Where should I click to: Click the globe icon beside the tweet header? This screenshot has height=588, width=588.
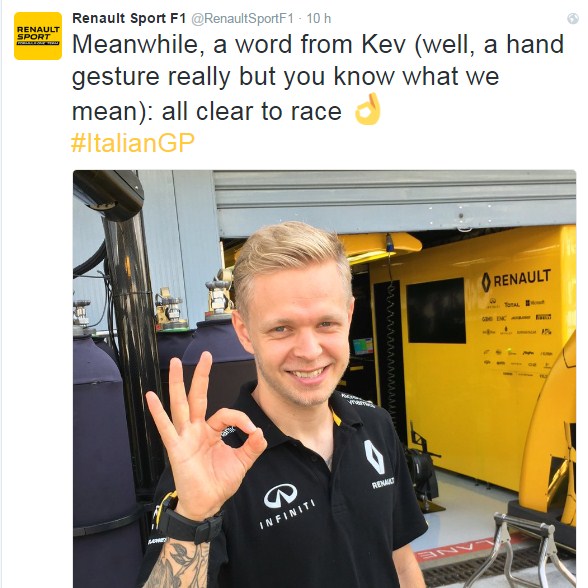(573, 19)
